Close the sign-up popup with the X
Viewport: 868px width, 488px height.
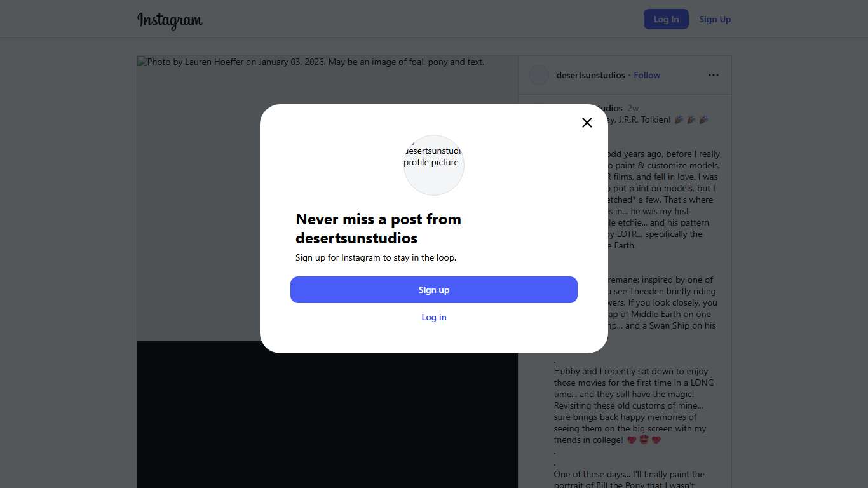point(587,123)
